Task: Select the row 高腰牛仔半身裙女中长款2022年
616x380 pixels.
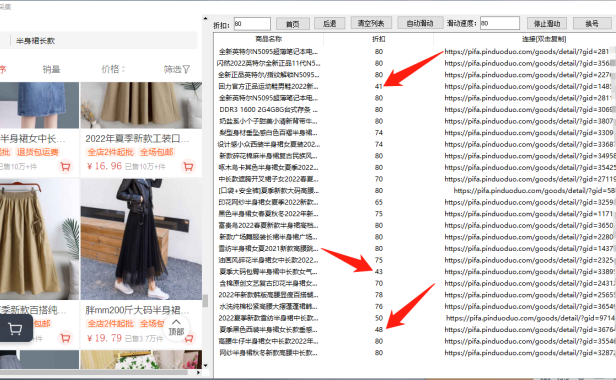Action: click(268, 341)
